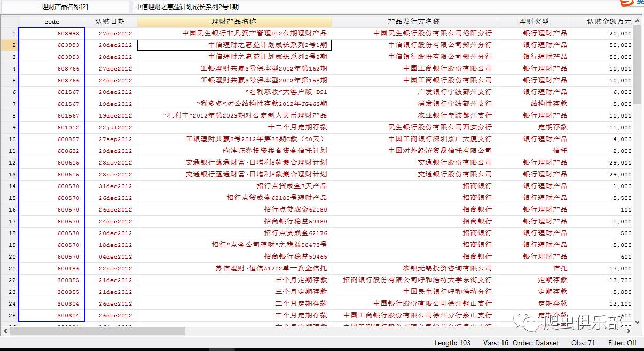Select cell 苏信理财·恒信A1202单一资金信托
Image resolution: width=644 pixels, height=351 pixels.
pos(234,268)
